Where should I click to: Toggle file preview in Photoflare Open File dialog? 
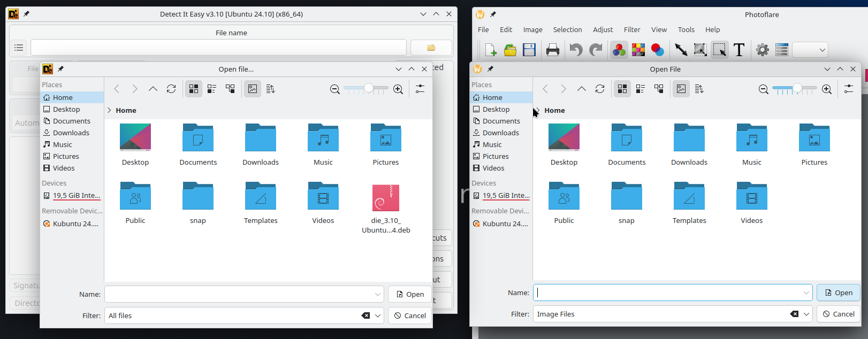681,89
